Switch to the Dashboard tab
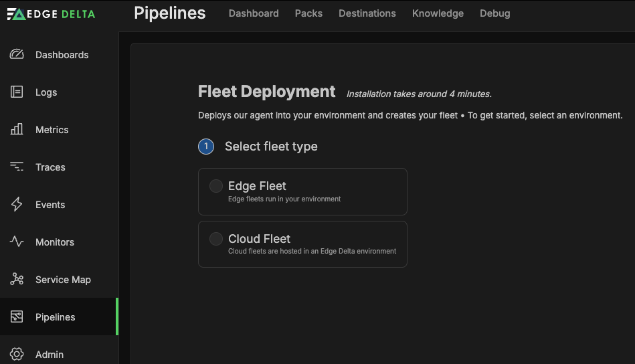The height and width of the screenshot is (364, 635). [254, 13]
